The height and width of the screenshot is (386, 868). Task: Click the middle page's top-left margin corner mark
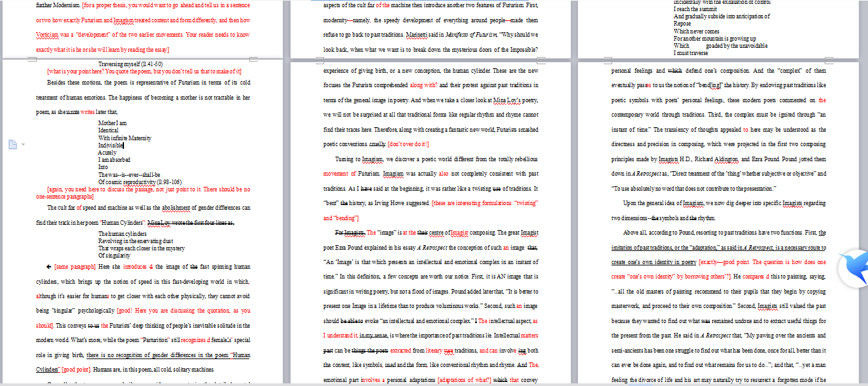tap(321, 60)
